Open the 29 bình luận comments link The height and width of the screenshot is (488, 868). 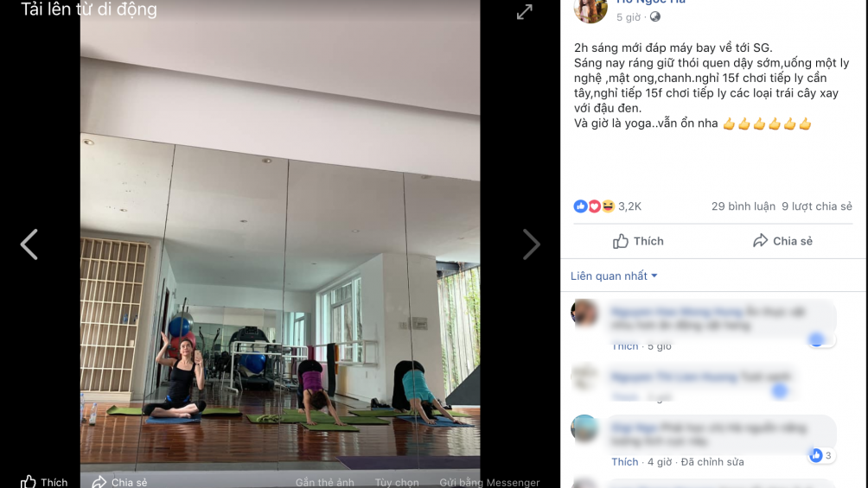743,206
